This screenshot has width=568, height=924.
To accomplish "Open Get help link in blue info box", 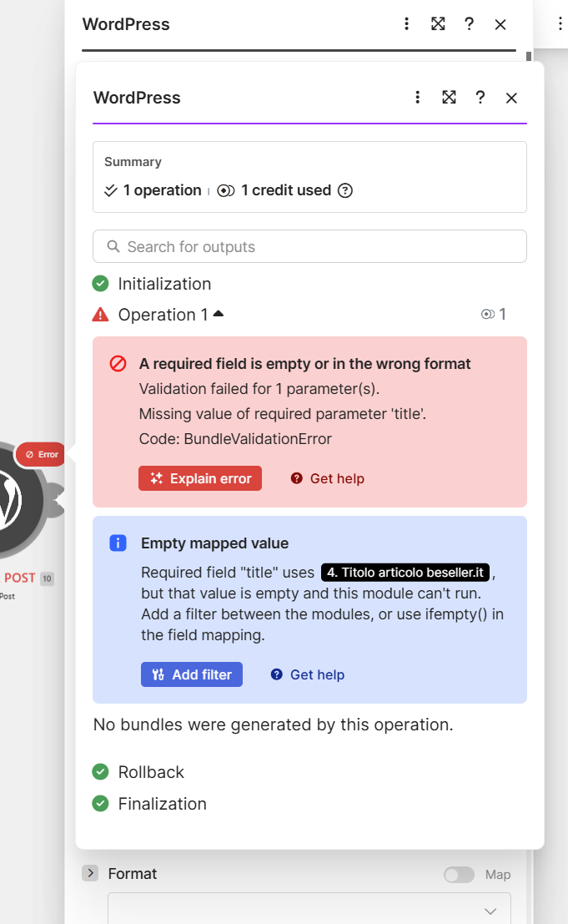I will (308, 674).
